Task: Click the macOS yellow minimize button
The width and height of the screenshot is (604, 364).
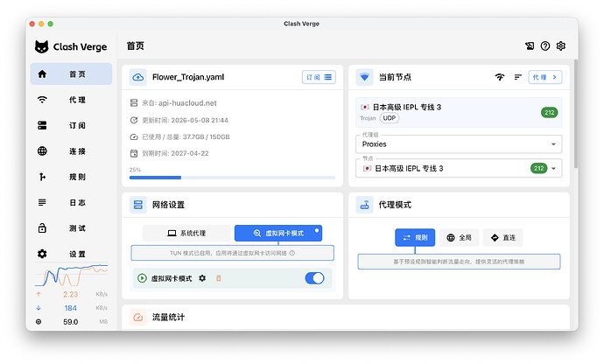Action: 41,24
